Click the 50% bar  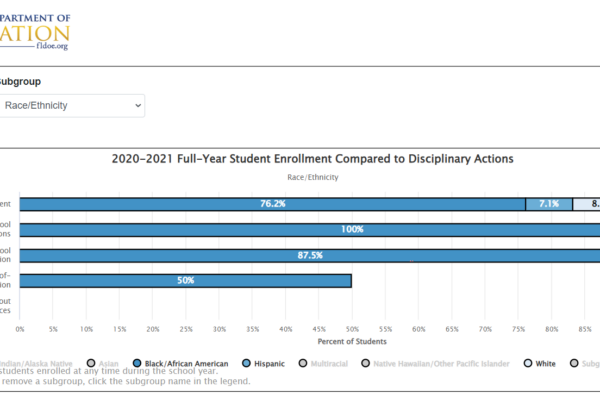click(x=186, y=281)
